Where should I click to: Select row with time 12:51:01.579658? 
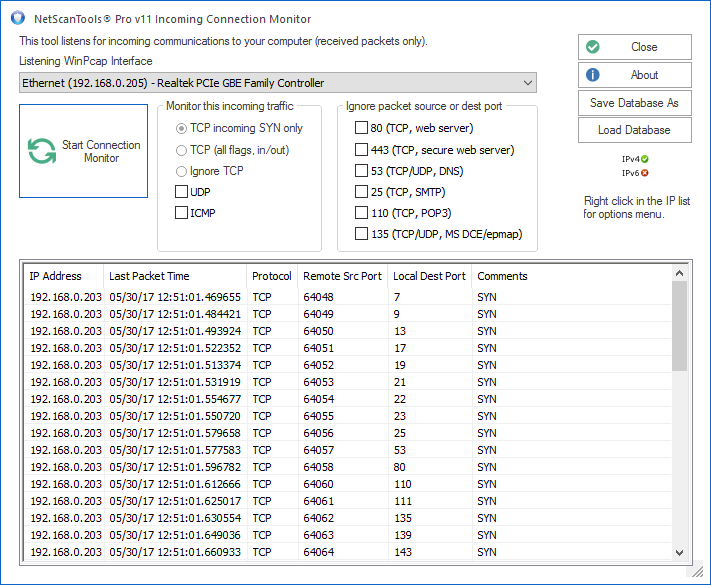347,433
